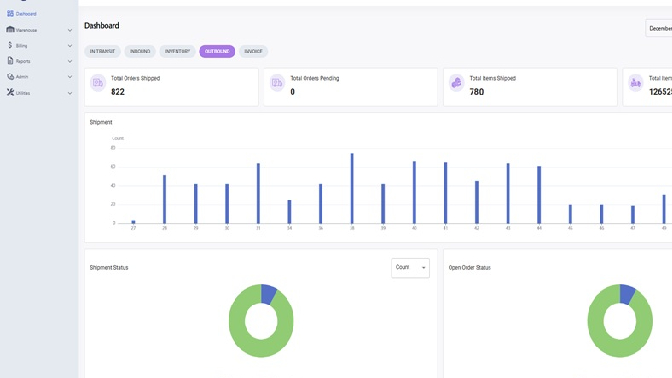Switch to the Invoice tab

[x=253, y=51]
